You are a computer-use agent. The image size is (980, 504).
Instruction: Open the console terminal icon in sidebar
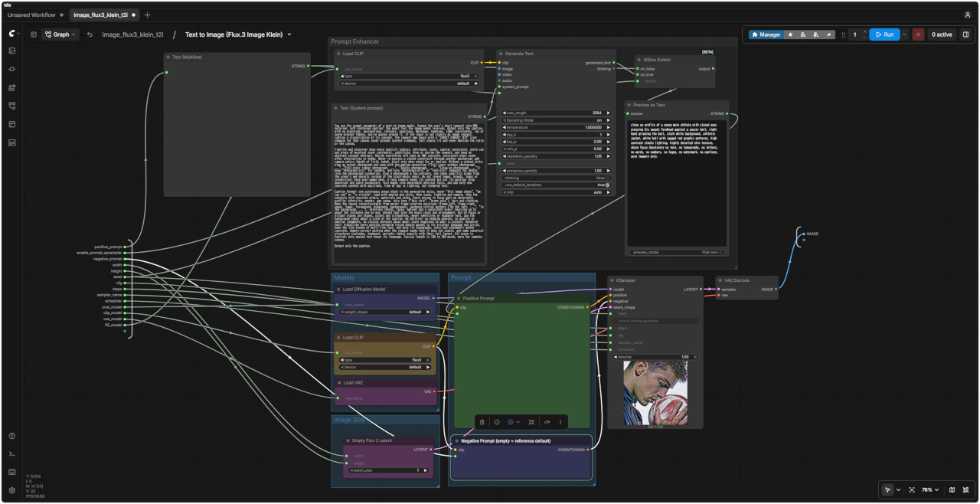click(12, 453)
